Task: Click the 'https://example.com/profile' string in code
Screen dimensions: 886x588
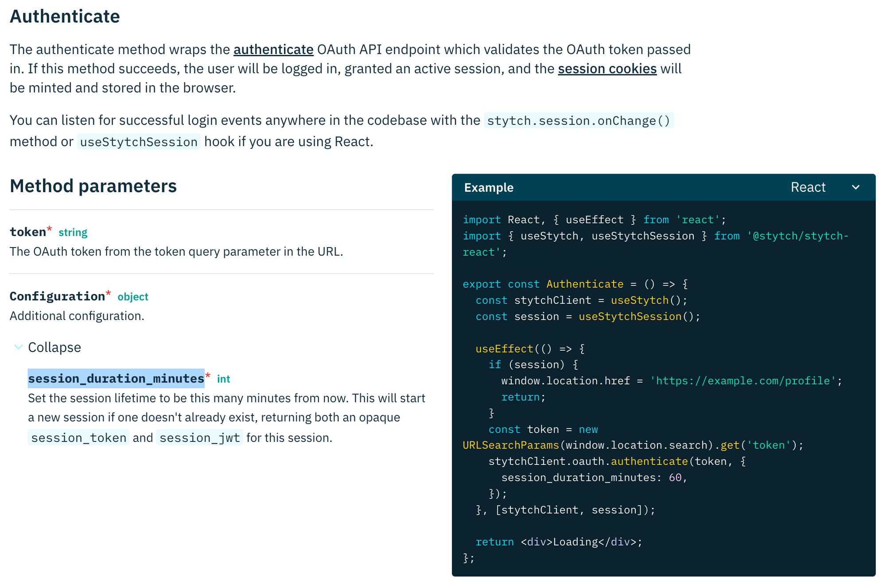Action: [x=743, y=381]
